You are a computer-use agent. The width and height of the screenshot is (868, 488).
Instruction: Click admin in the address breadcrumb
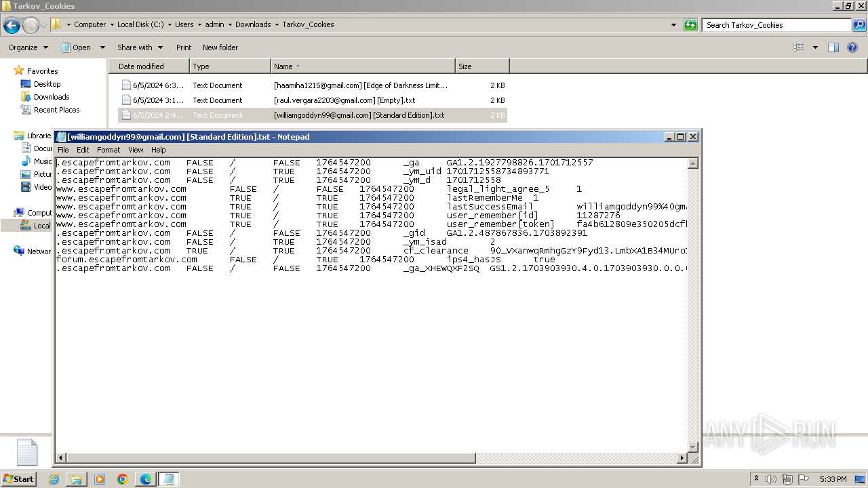[214, 24]
